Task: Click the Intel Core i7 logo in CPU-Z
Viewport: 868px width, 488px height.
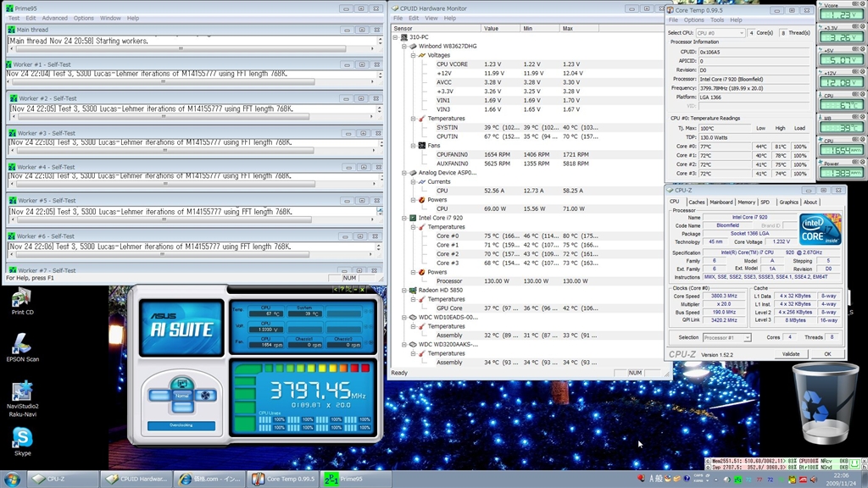Action: (821, 229)
